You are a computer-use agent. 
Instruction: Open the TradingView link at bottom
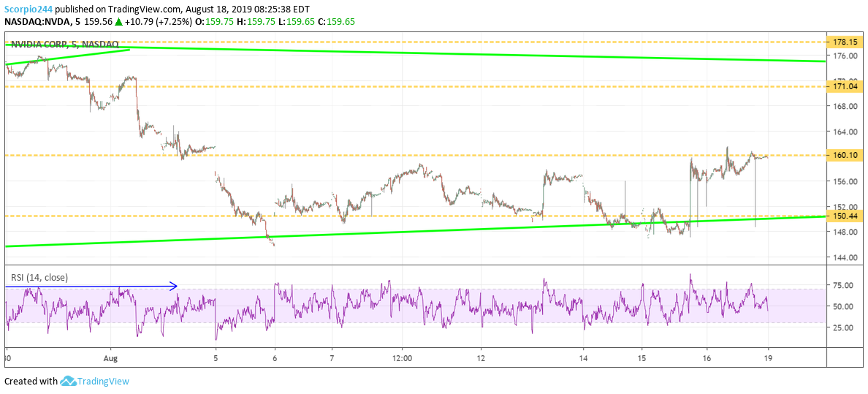tap(103, 382)
